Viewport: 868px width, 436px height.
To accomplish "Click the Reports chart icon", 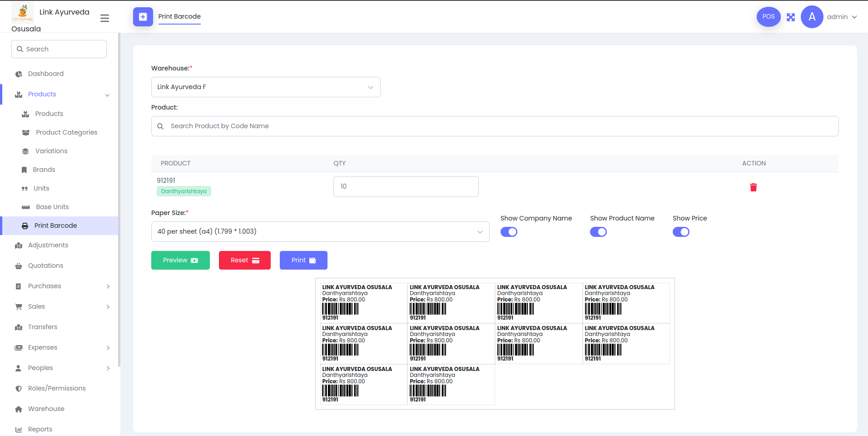I will coord(19,430).
